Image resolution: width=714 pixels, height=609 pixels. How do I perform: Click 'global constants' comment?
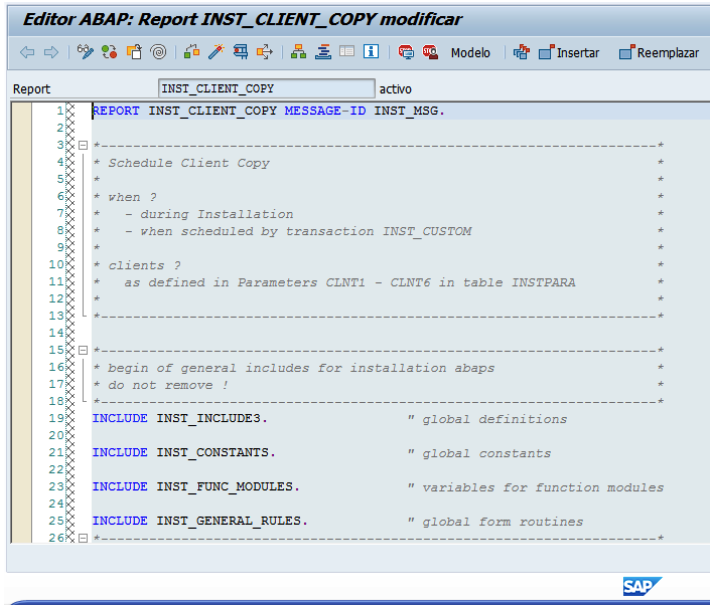tap(486, 454)
